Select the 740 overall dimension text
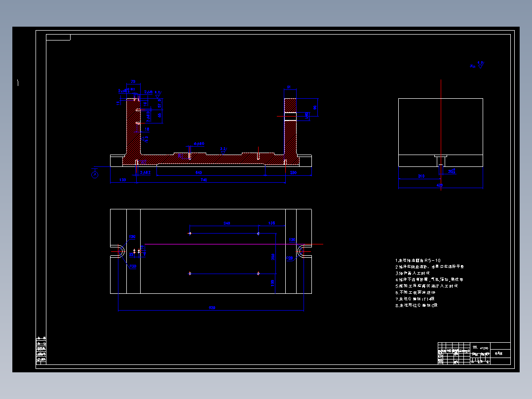The image size is (532, 399). coord(204,180)
